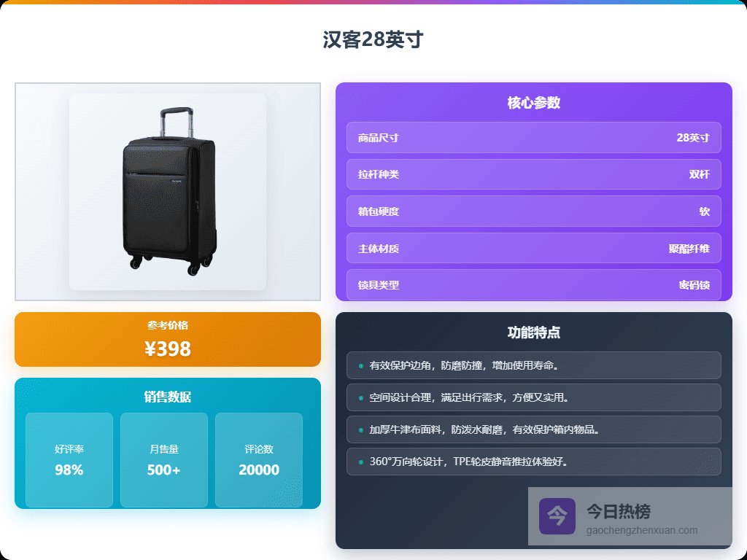Select the 箱包硬度 软 parameter row

click(533, 211)
